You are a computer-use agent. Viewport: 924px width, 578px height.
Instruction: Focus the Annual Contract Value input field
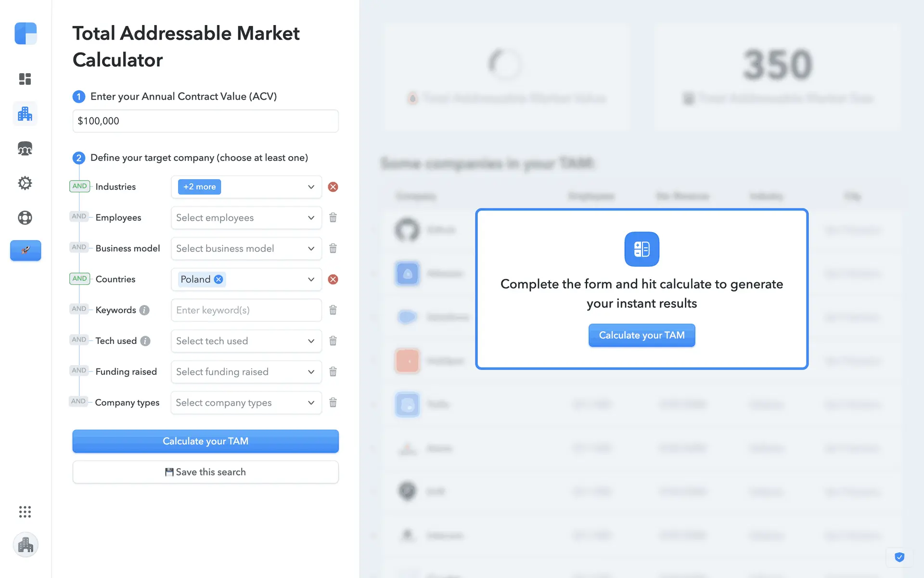(x=205, y=121)
